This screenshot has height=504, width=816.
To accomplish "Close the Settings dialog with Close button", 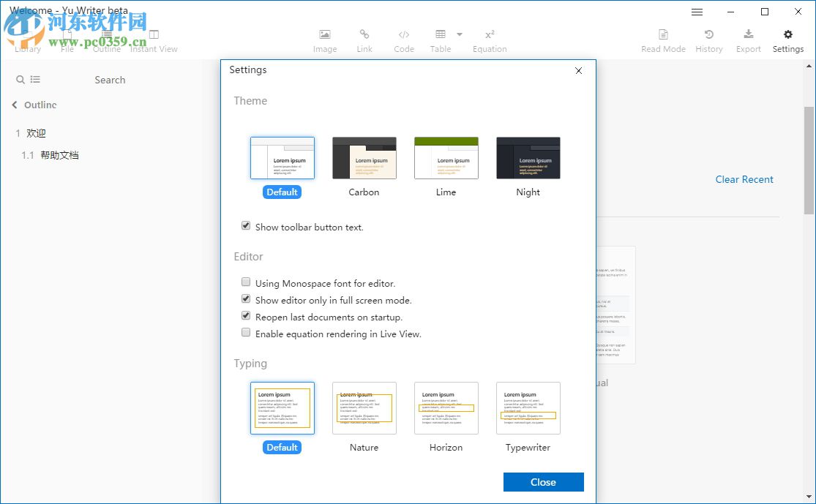I will (x=543, y=482).
